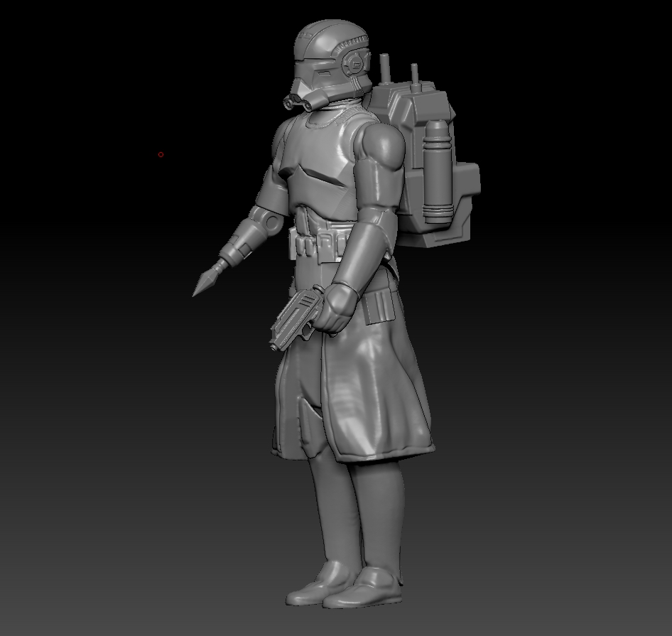Viewport: 672px width, 636px height.
Task: Click the utility belt pouches at the waist
Action: 319,244
